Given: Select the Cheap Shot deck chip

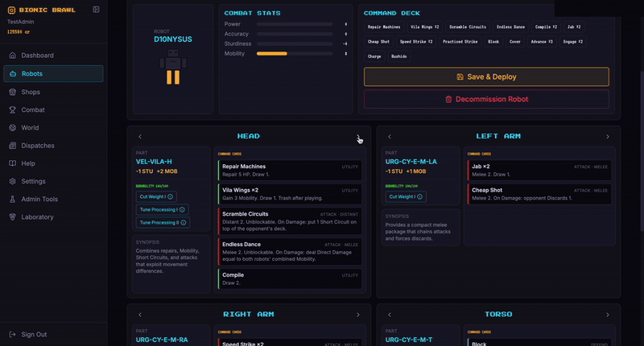Looking at the screenshot, I should coord(378,42).
